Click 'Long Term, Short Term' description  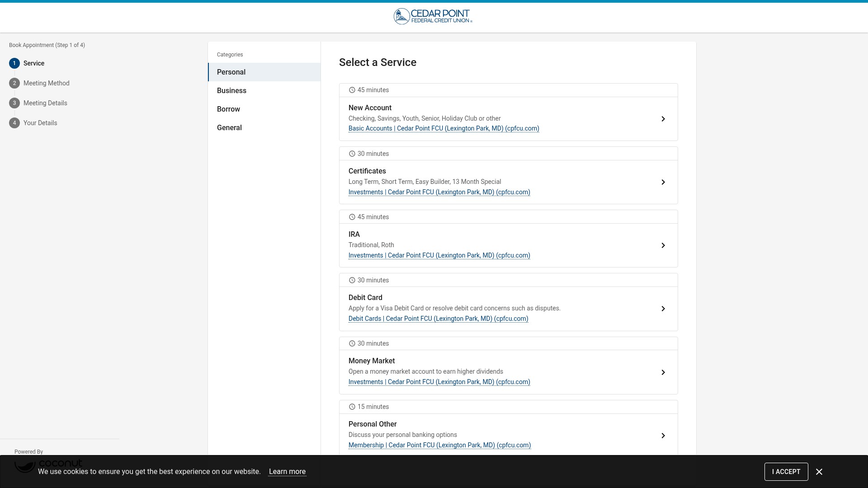pyautogui.click(x=425, y=182)
